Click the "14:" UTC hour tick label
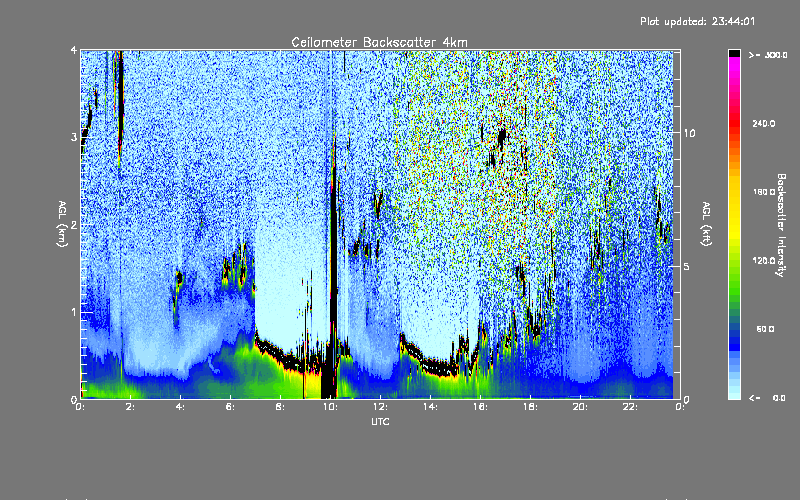 (x=430, y=407)
